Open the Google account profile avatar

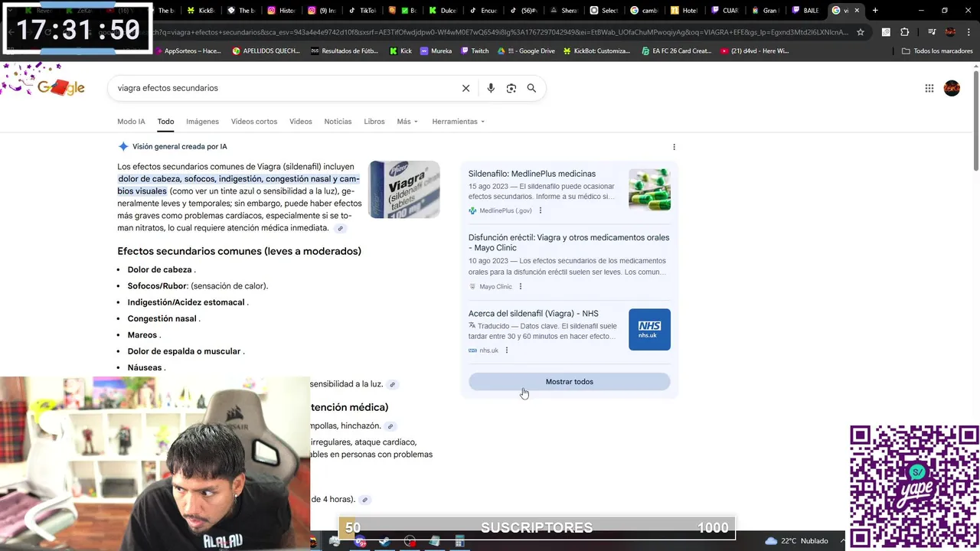952,88
